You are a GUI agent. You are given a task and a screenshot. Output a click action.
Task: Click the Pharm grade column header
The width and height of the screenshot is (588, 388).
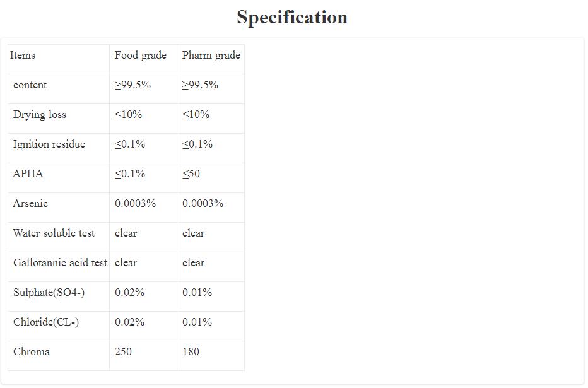(211, 56)
